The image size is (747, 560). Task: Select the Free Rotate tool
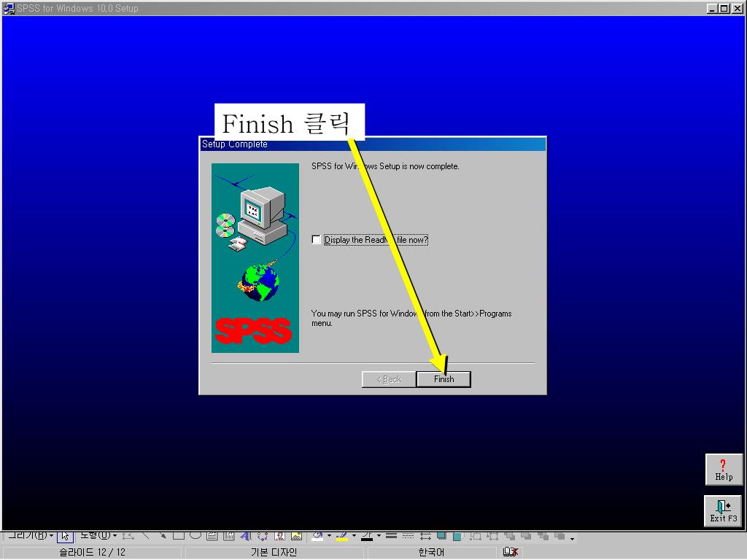coord(128,536)
